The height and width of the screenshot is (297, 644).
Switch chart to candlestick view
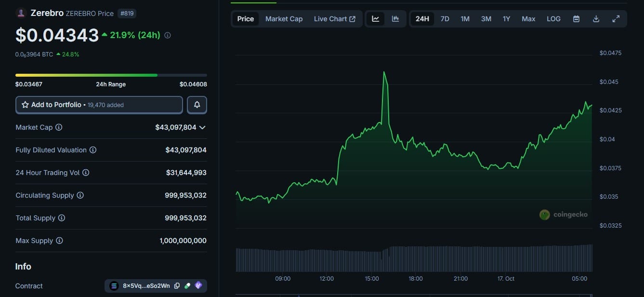click(x=395, y=18)
